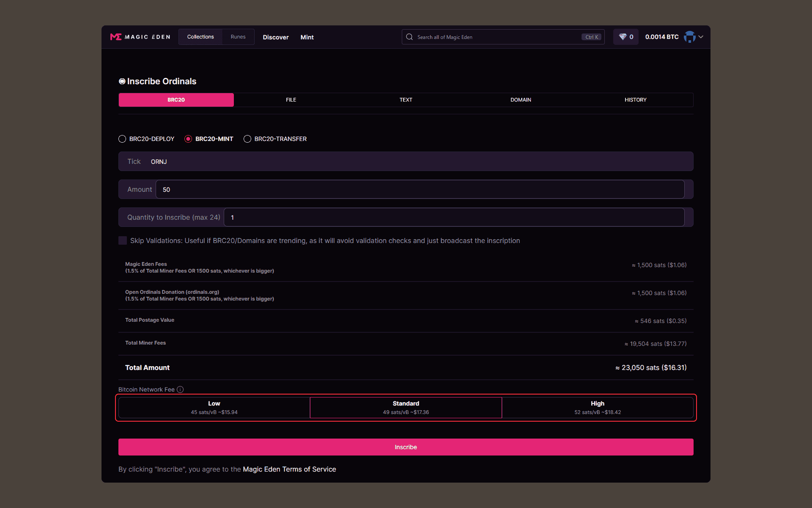Select the BRC20-DEPLOY radio option
The height and width of the screenshot is (508, 812).
[122, 139]
